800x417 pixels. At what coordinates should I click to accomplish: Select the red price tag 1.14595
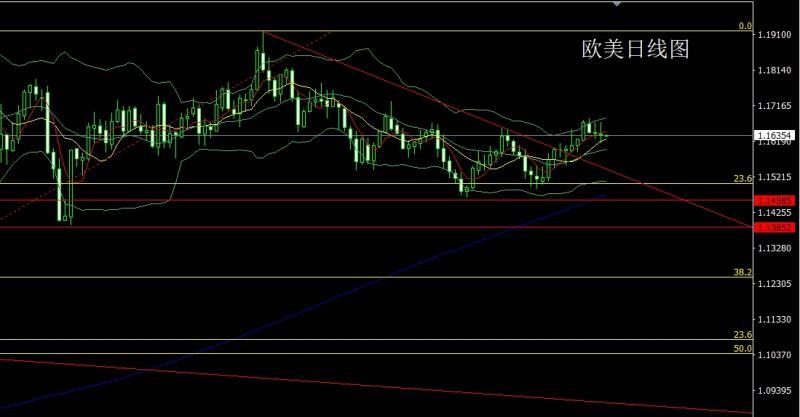(776, 201)
